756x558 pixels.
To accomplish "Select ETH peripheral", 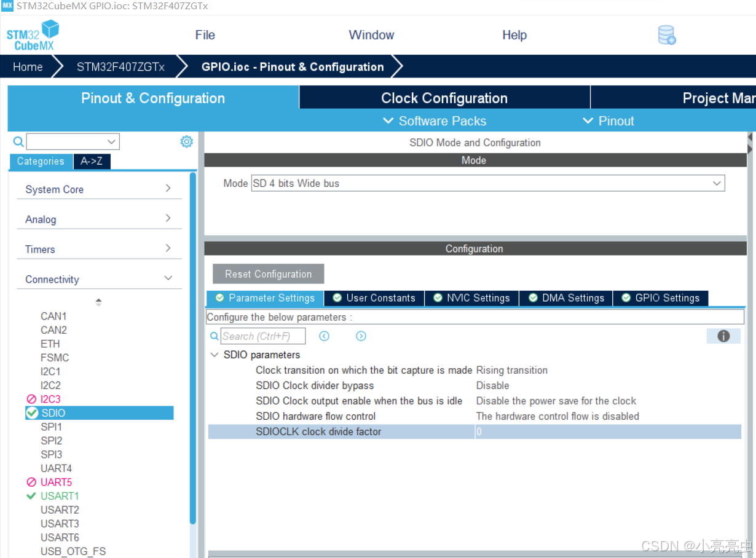I will click(50, 344).
